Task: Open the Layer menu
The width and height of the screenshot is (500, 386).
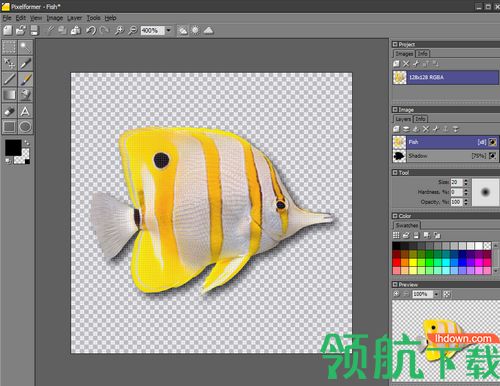Action: click(74, 18)
